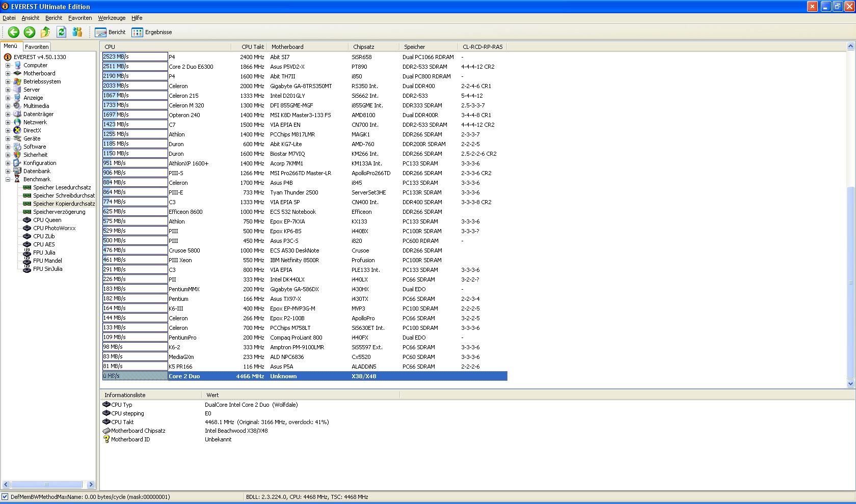Select the highlighted Core 2 Duo 4466 MHz row
This screenshot has height=504, width=856.
pos(305,376)
